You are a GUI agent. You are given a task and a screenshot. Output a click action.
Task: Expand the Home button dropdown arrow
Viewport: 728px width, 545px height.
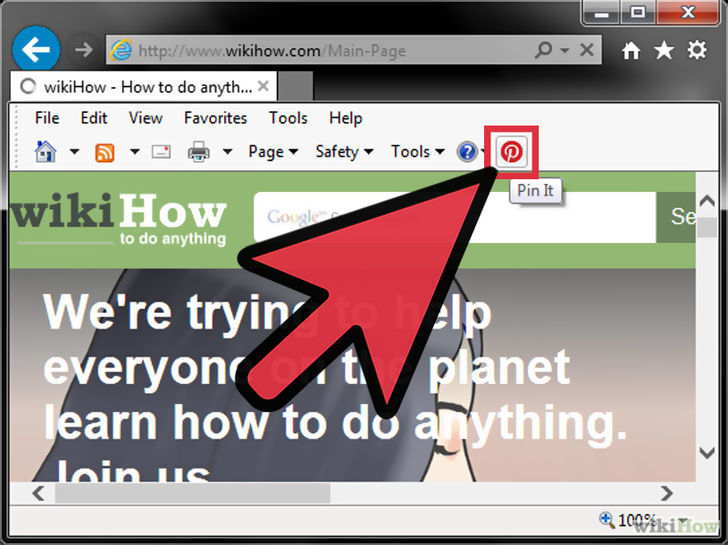pos(74,151)
